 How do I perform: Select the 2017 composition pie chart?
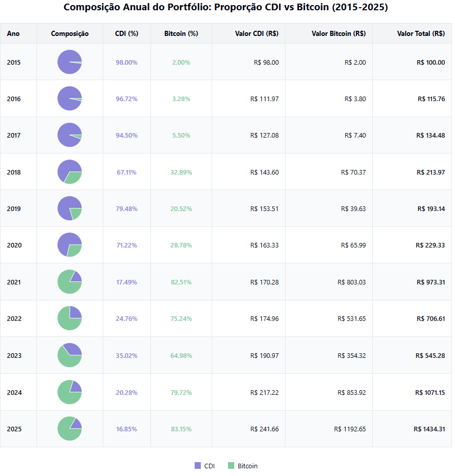pyautogui.click(x=69, y=135)
